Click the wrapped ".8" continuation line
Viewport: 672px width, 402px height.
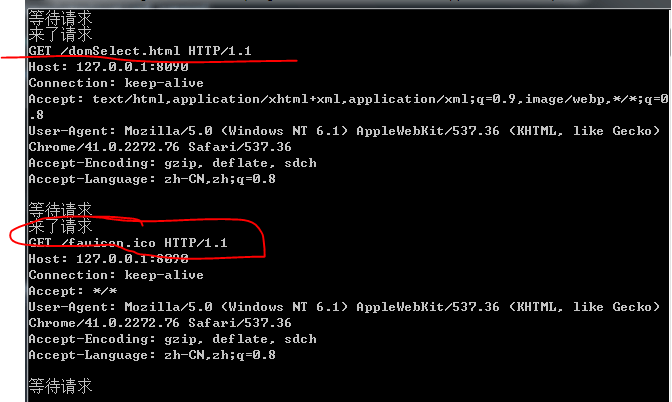click(x=36, y=115)
